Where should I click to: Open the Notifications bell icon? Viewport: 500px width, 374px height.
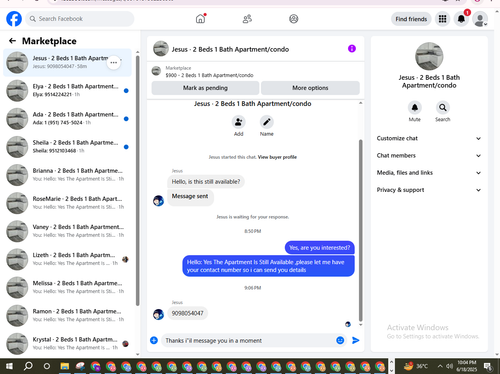tap(461, 19)
